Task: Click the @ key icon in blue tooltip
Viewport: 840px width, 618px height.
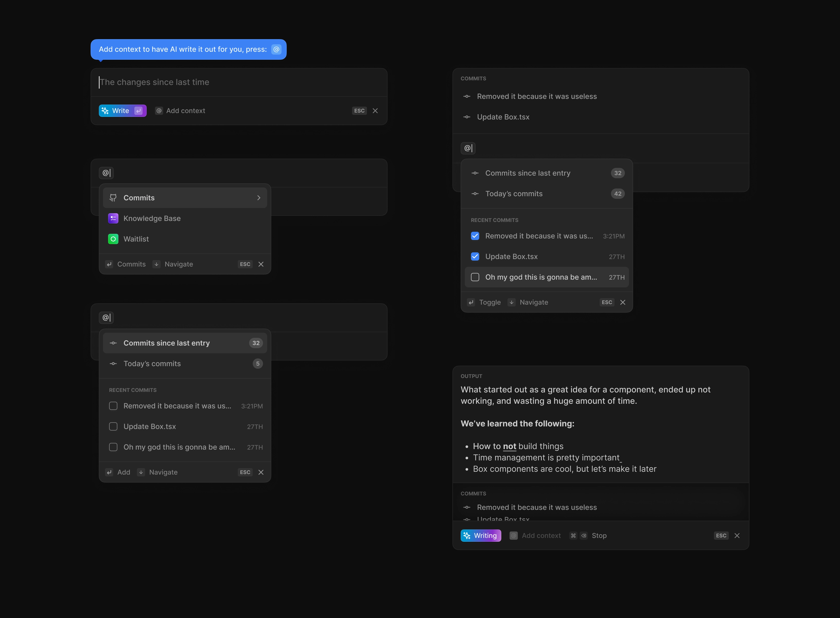Action: [276, 49]
